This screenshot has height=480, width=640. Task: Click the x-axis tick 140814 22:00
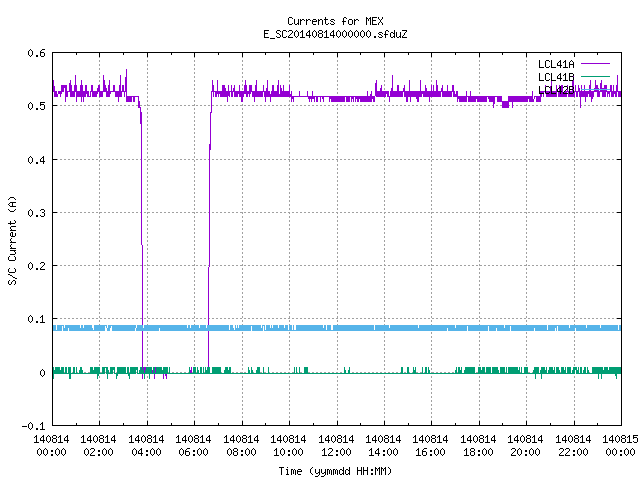pyautogui.click(x=573, y=445)
